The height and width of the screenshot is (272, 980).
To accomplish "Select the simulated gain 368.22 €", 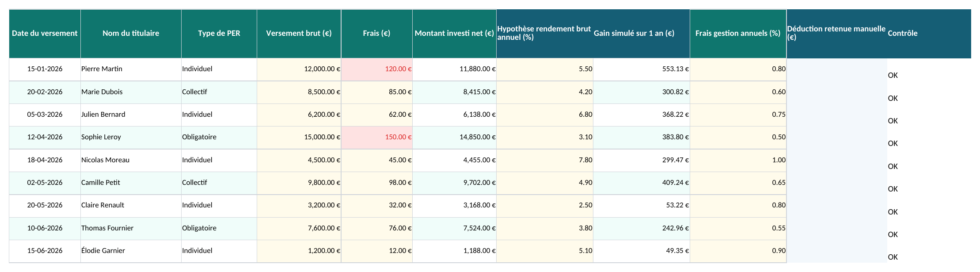I will point(642,115).
